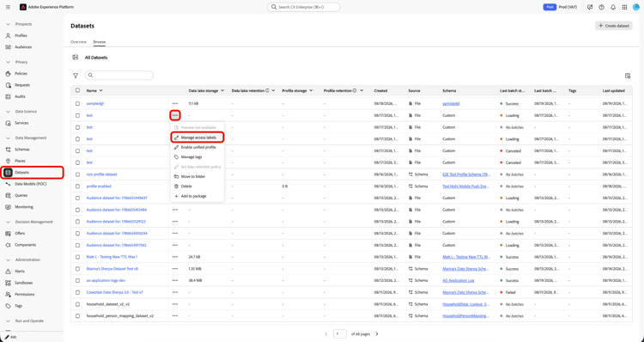Open Data Models (POC) in sidebar
644x342 pixels.
(x=30, y=184)
